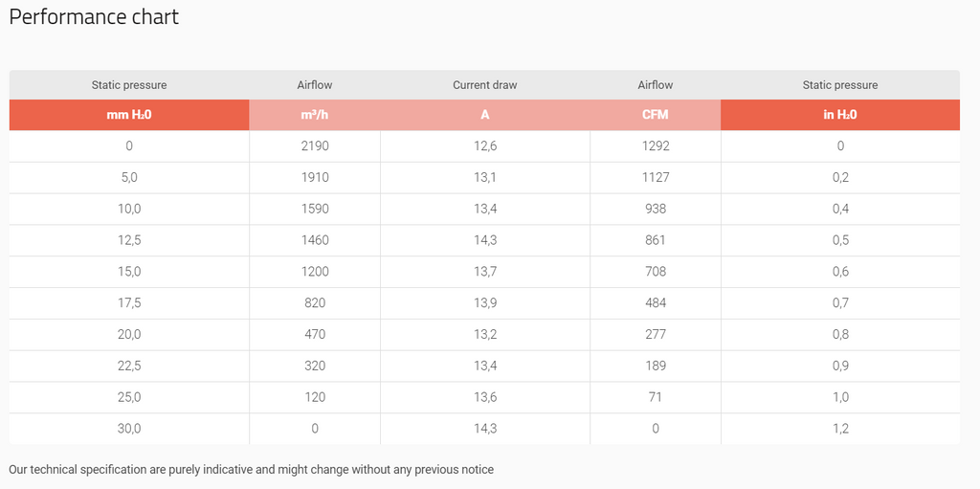The height and width of the screenshot is (489, 980).
Task: Click the technical specification disclaimer text
Action: [251, 470]
